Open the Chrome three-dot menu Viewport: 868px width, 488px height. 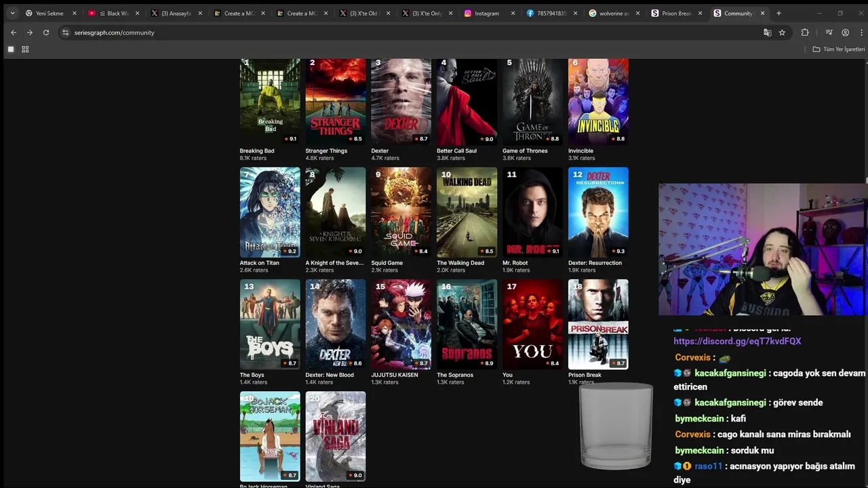point(861,33)
